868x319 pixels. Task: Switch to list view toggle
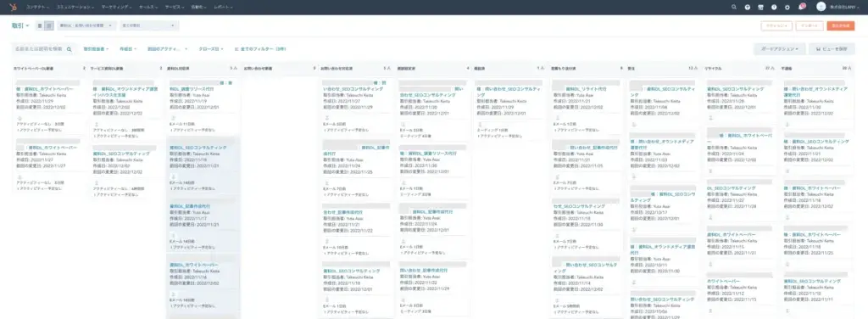pyautogui.click(x=40, y=25)
